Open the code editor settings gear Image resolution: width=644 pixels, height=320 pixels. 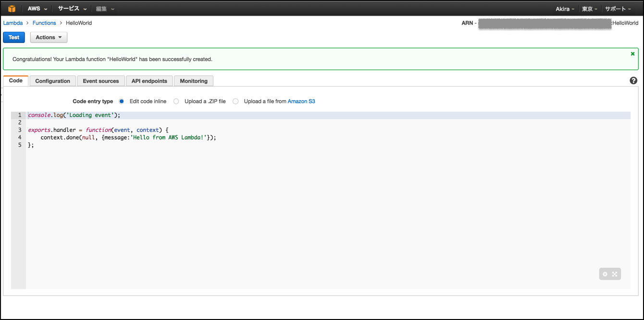click(604, 273)
